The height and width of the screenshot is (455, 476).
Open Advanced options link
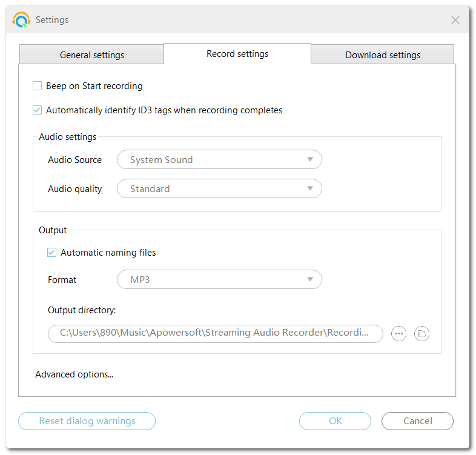tap(74, 374)
